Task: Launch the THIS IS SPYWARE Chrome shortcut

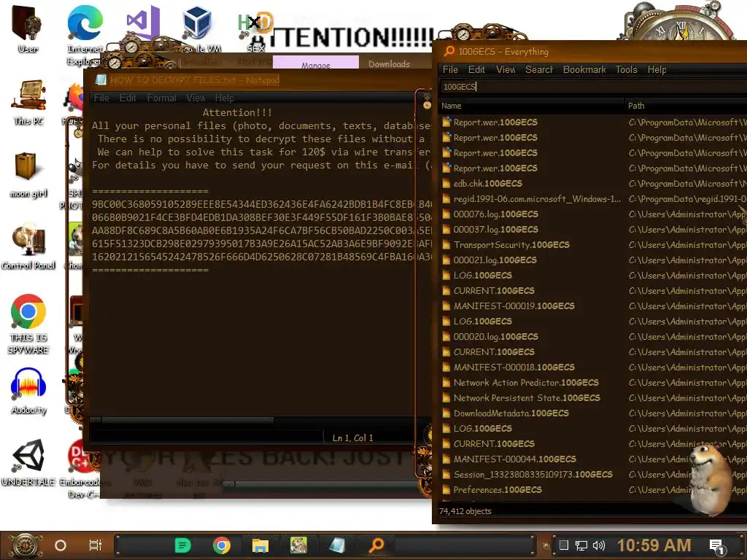Action: [x=28, y=324]
